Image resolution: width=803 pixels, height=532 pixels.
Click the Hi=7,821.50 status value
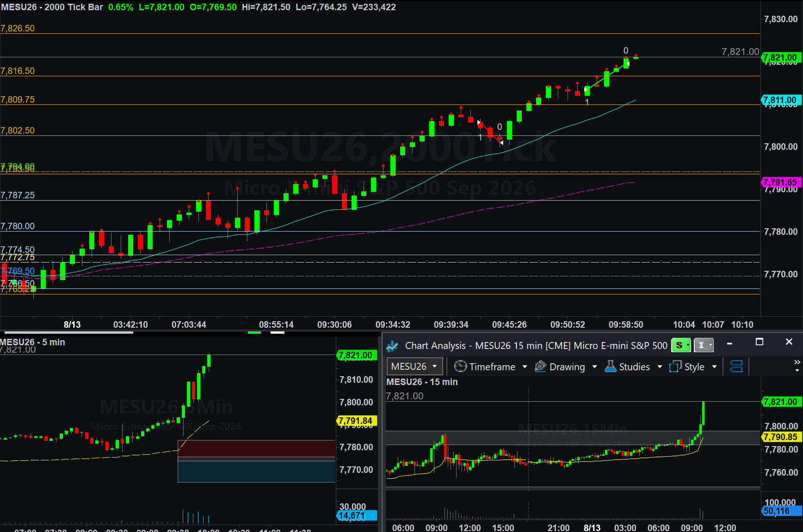(266, 7)
